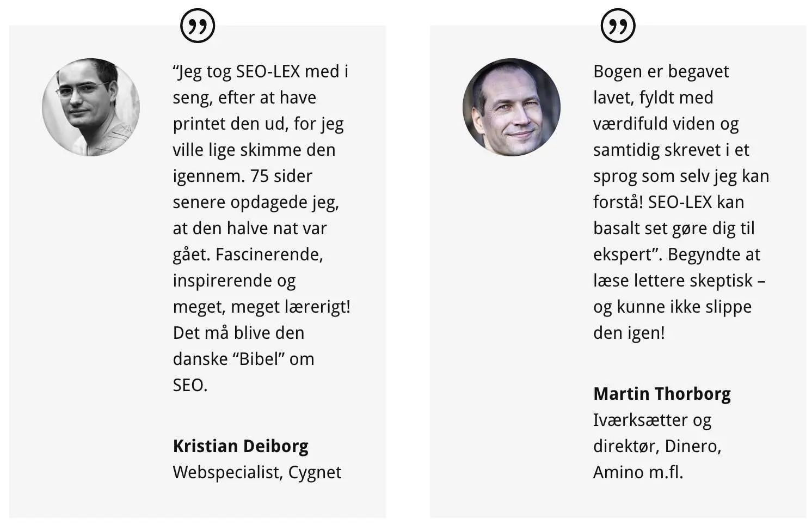
Task: Click the text 'danske "Bibel" om'
Action: pos(243,359)
